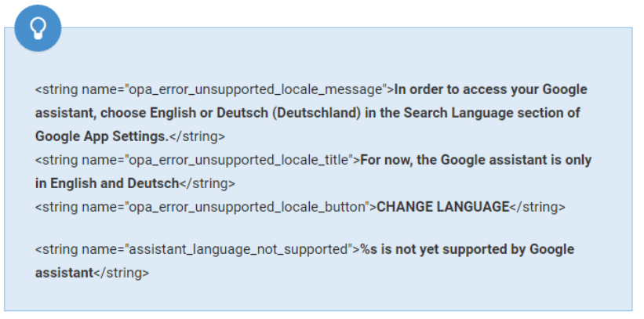The height and width of the screenshot is (319, 644).
Task: Click the closing tag after "CHANGE LANGUAGE"
Action: click(537, 208)
